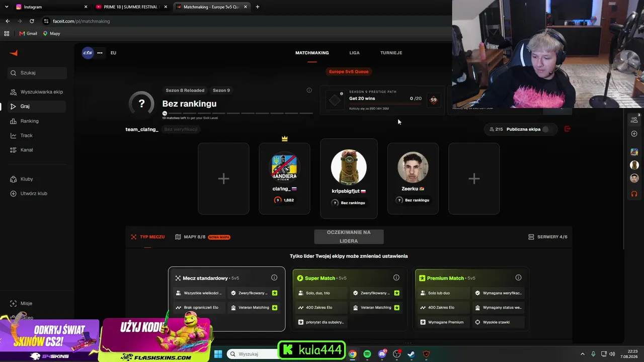Image resolution: width=644 pixels, height=362 pixels.
Task: Select the Sezon 9 tab
Action: pos(221,90)
